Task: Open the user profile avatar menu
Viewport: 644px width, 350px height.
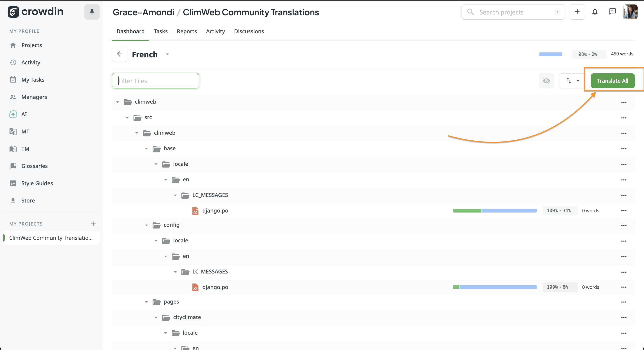Action: (x=630, y=12)
